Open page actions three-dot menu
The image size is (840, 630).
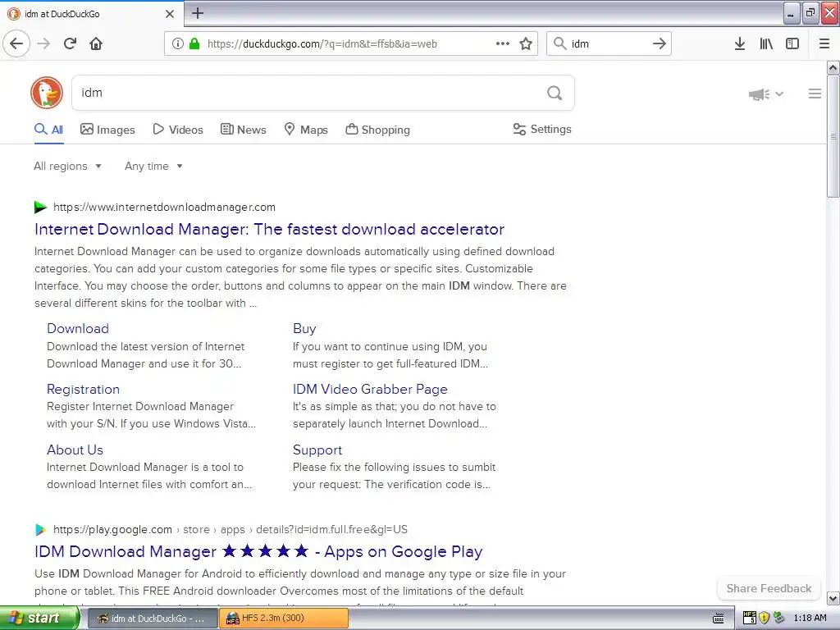click(x=503, y=43)
